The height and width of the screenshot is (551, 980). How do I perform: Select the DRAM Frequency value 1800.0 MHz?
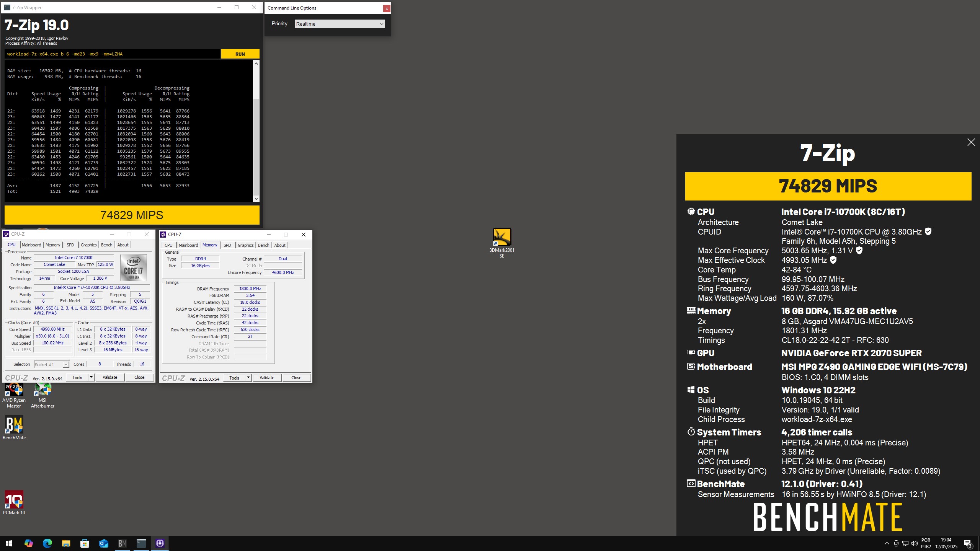[x=250, y=289]
